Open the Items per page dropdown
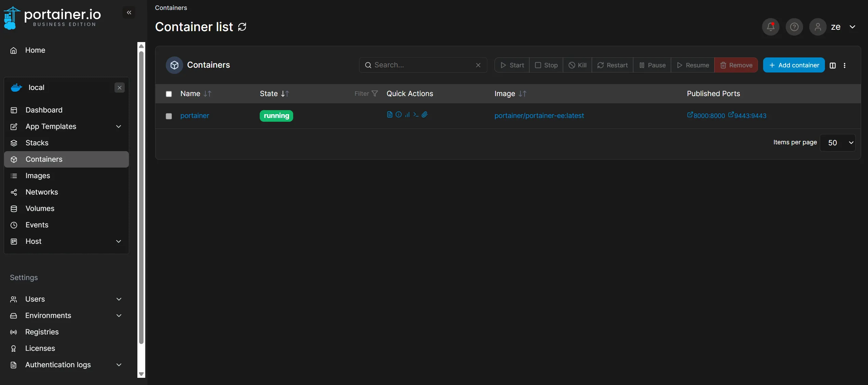Screen dimensions: 868x385 (838, 143)
